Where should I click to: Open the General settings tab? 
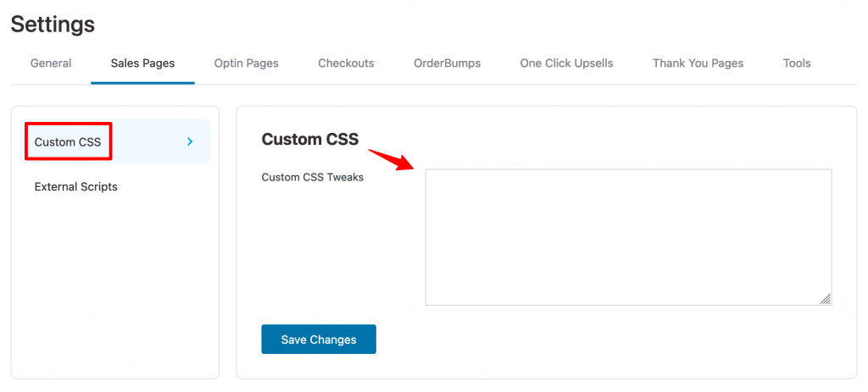coord(51,63)
